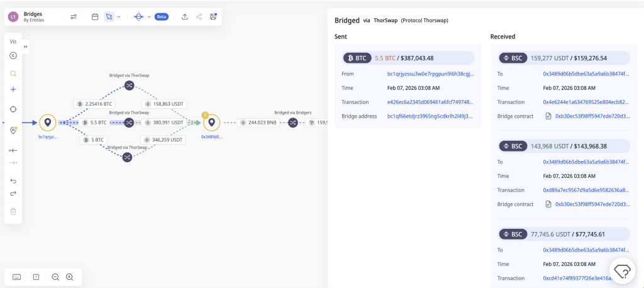Image resolution: width=644 pixels, height=288 pixels.
Task: Click the yellow search magnifier icon
Action: coord(13,74)
